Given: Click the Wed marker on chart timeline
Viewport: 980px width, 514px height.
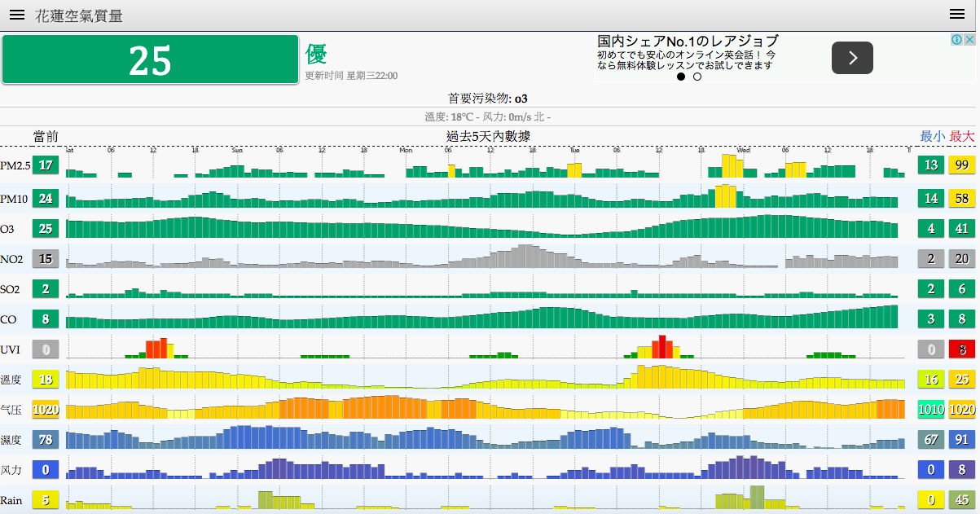Looking at the screenshot, I should 743,150.
